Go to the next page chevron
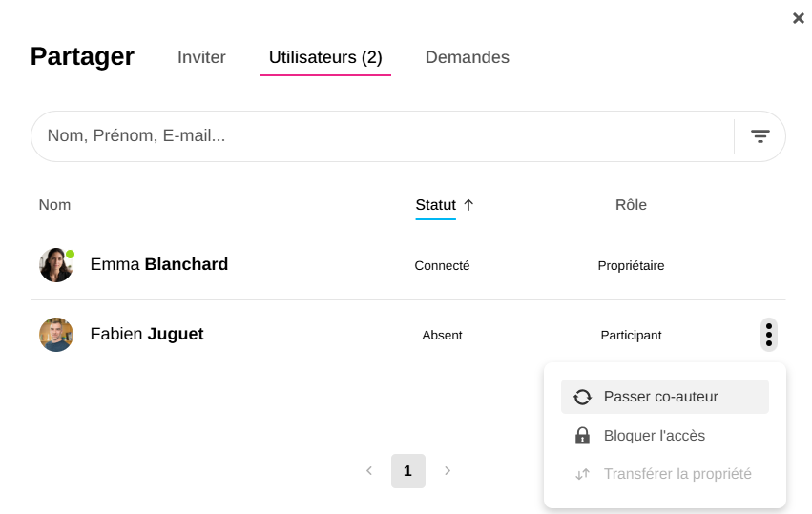This screenshot has width=812, height=514. point(448,470)
